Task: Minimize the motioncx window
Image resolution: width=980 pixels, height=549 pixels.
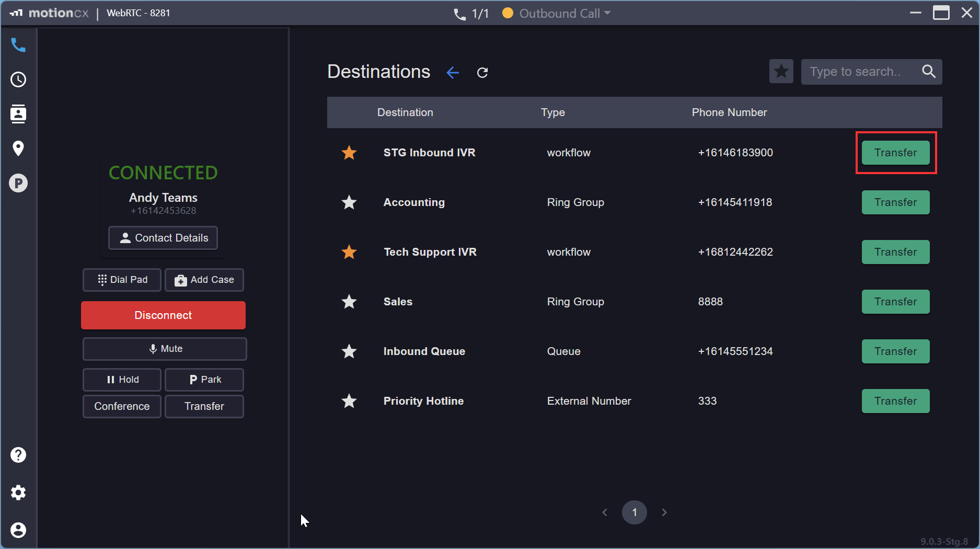Action: (x=916, y=13)
